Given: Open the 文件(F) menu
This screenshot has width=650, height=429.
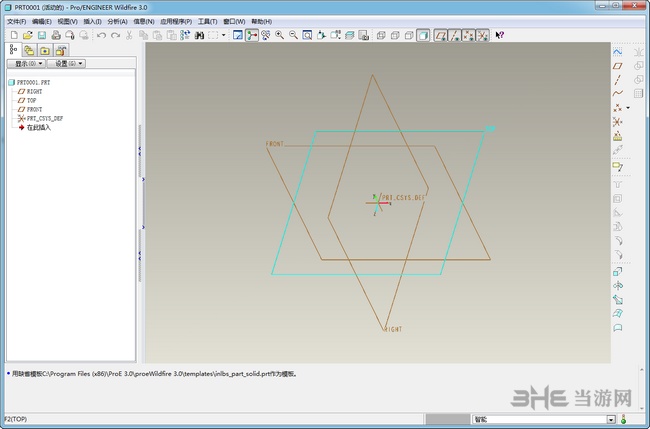Looking at the screenshot, I should pyautogui.click(x=16, y=21).
